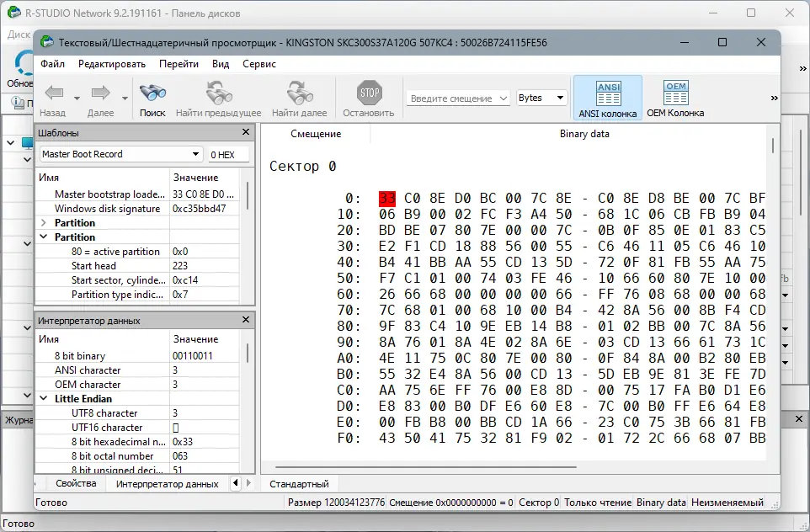This screenshot has height=532, width=810.
Task: Select the Стандартный tab
Action: coord(299,484)
